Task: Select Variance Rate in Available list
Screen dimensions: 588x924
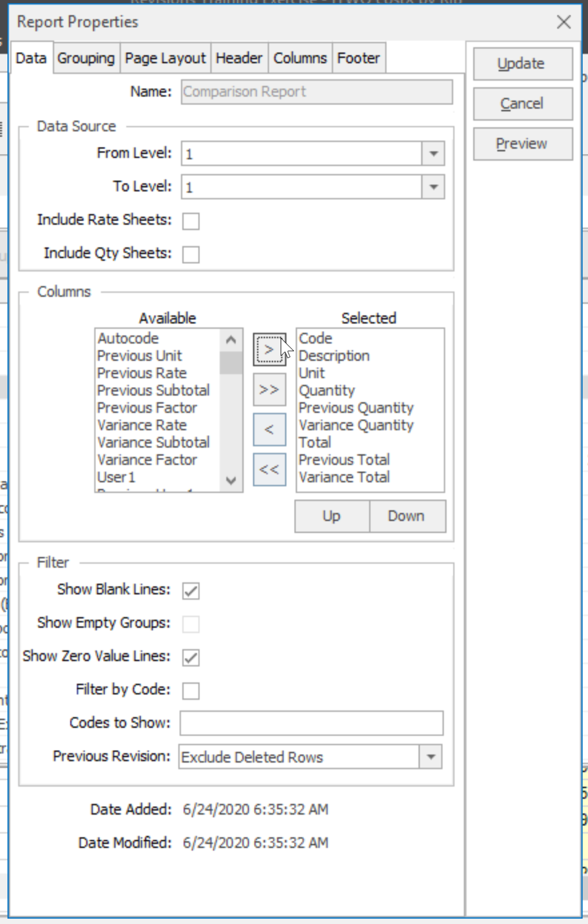Action: click(x=142, y=425)
